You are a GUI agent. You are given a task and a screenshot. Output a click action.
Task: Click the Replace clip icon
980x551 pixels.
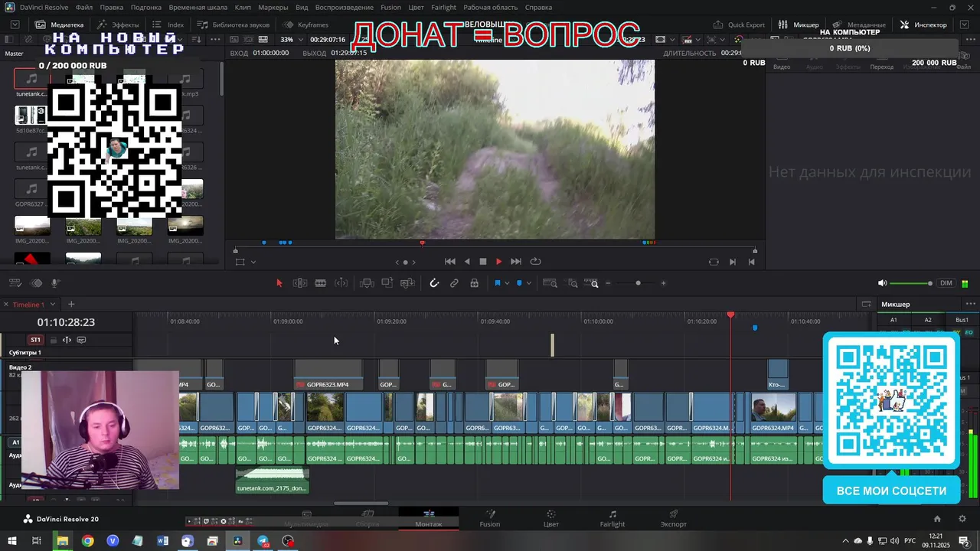(x=408, y=283)
